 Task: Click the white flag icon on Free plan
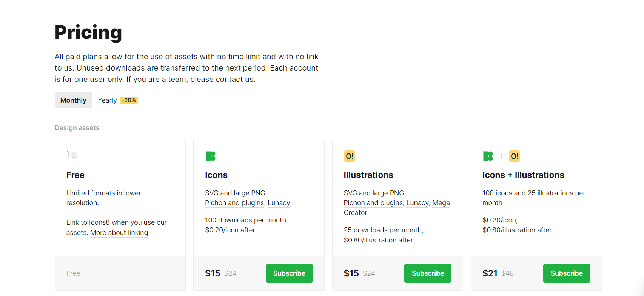click(72, 155)
